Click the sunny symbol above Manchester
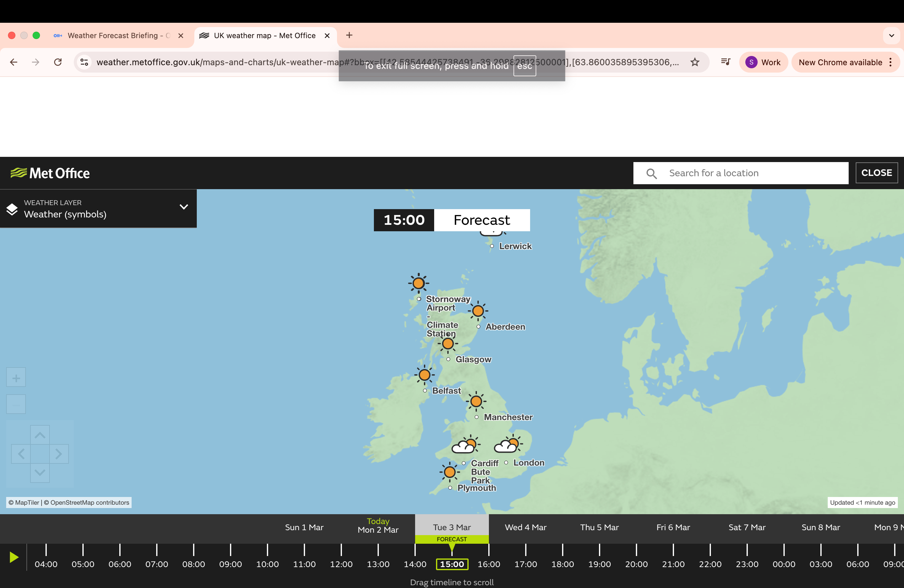Screen dimensions: 904x588 point(476,402)
